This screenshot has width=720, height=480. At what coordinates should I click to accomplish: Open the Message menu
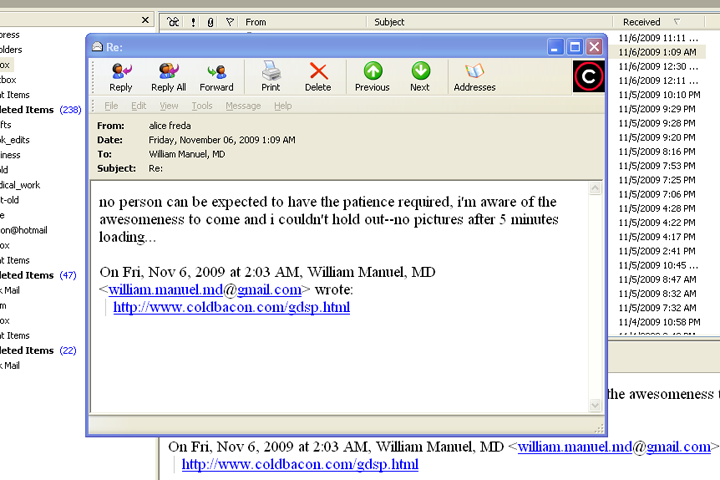[x=243, y=106]
